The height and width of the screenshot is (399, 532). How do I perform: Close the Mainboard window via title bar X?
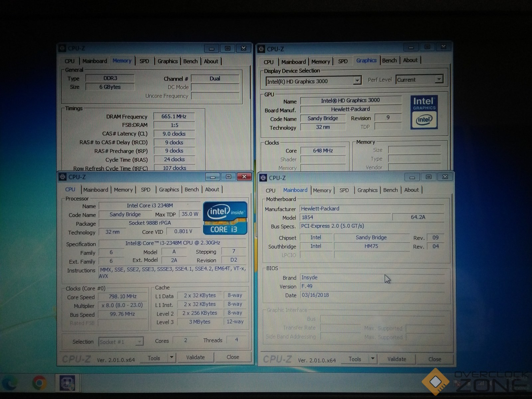click(445, 177)
